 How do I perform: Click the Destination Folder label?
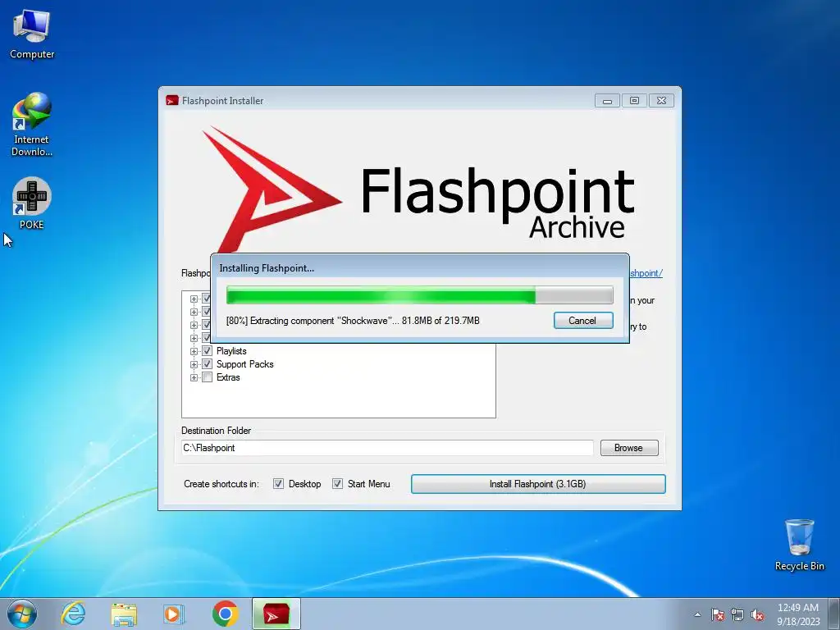coord(216,430)
